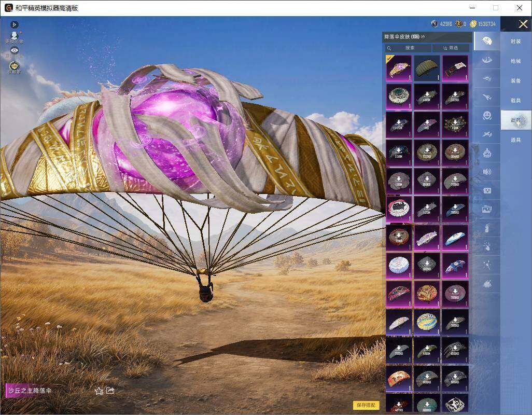Open the tap hand gesture icon

487,247
